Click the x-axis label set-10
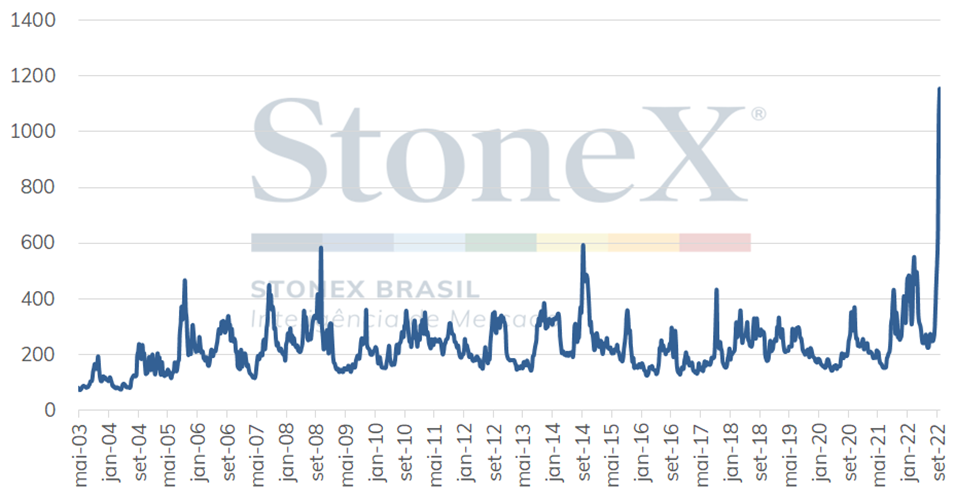The image size is (955, 497). point(406,452)
